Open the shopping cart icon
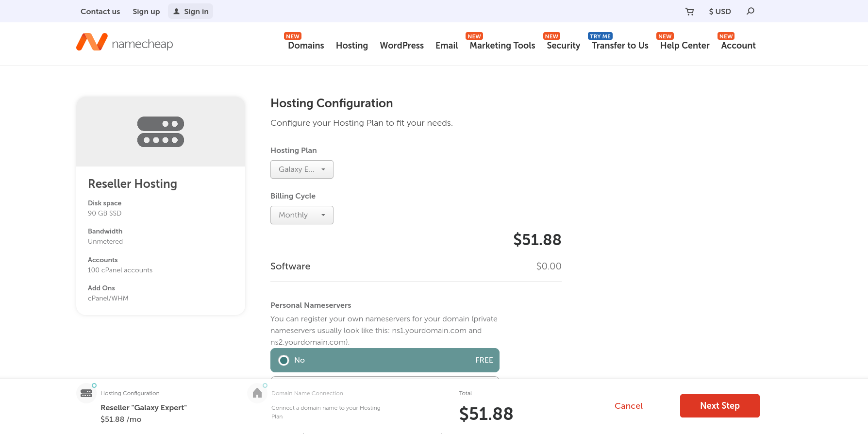868x434 pixels. pos(689,12)
